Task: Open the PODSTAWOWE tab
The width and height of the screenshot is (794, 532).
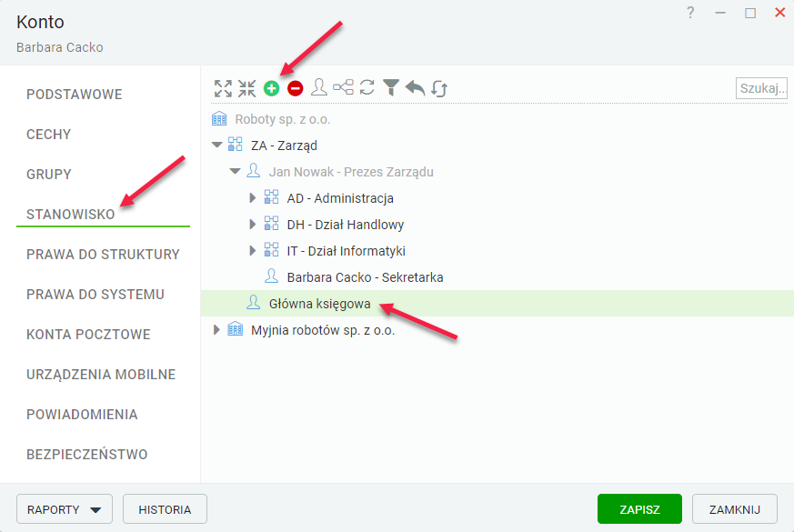Action: [x=75, y=95]
